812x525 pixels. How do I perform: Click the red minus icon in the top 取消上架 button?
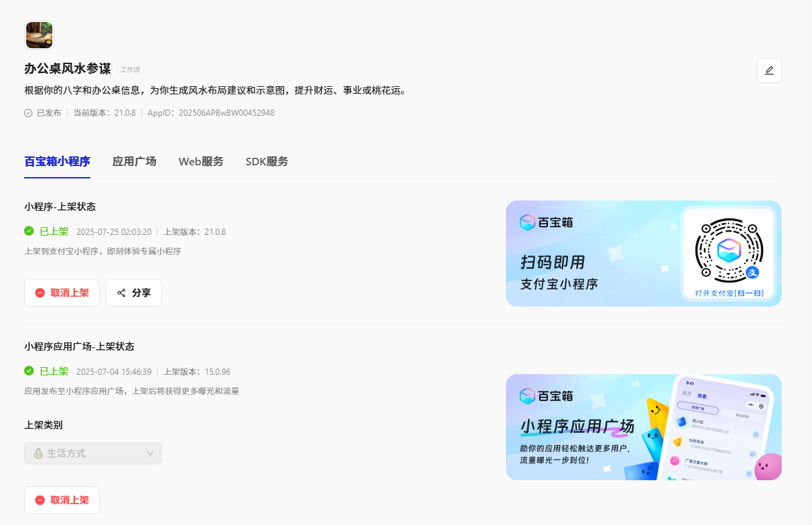[41, 292]
